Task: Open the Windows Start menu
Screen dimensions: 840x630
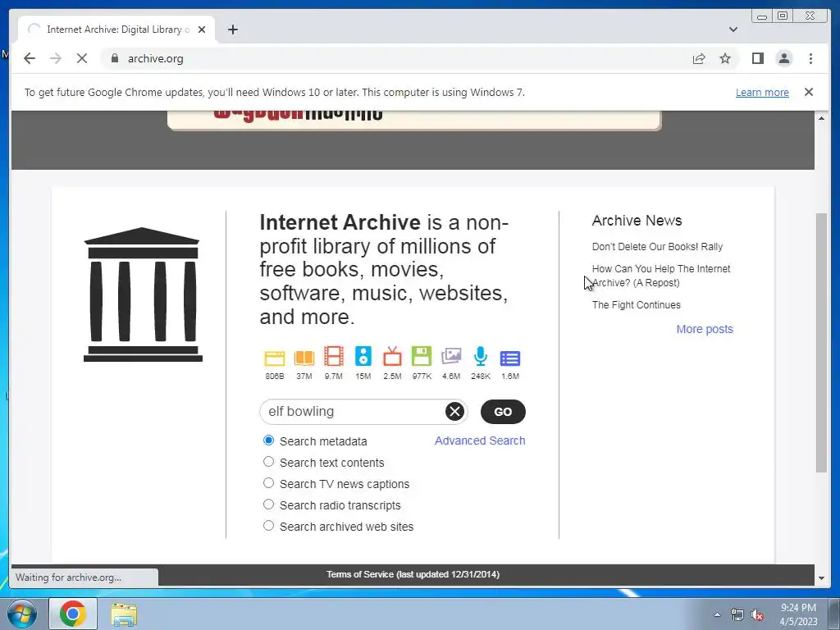Action: tap(21, 614)
